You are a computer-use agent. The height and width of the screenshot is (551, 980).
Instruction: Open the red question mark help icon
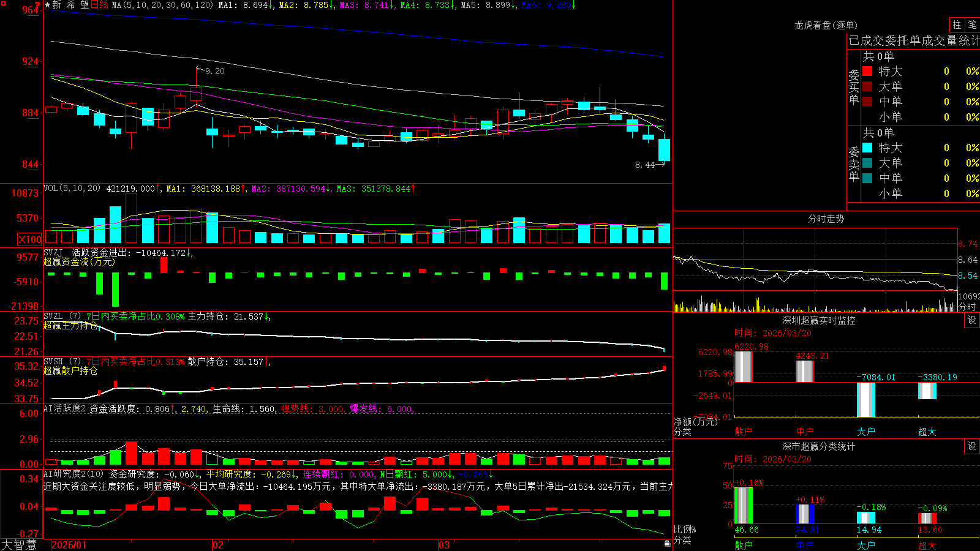(x=38, y=6)
